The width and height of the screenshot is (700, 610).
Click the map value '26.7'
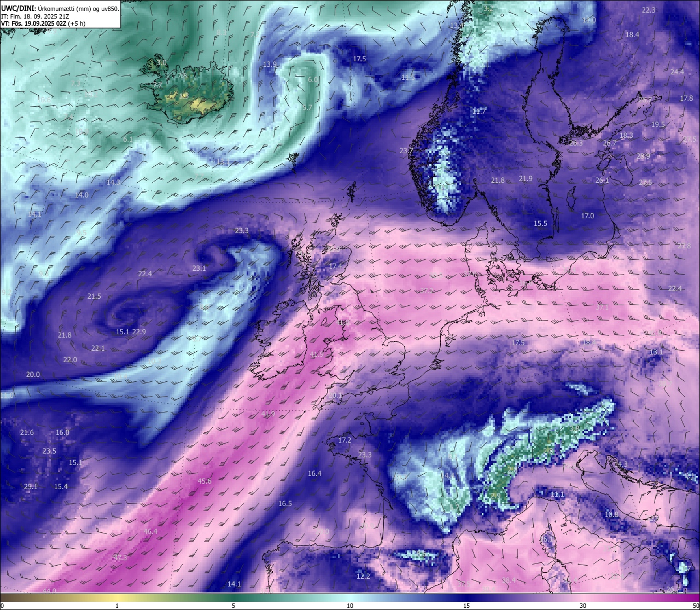pos(609,143)
